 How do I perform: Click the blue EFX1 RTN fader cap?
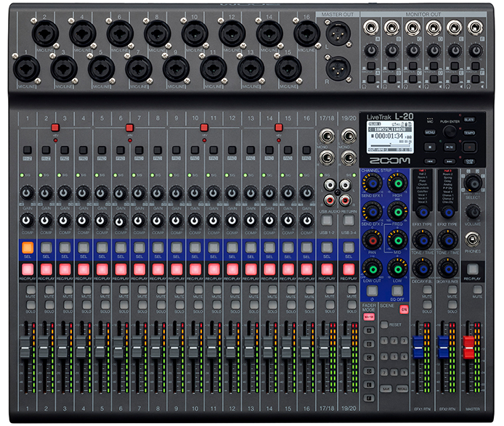418,347
